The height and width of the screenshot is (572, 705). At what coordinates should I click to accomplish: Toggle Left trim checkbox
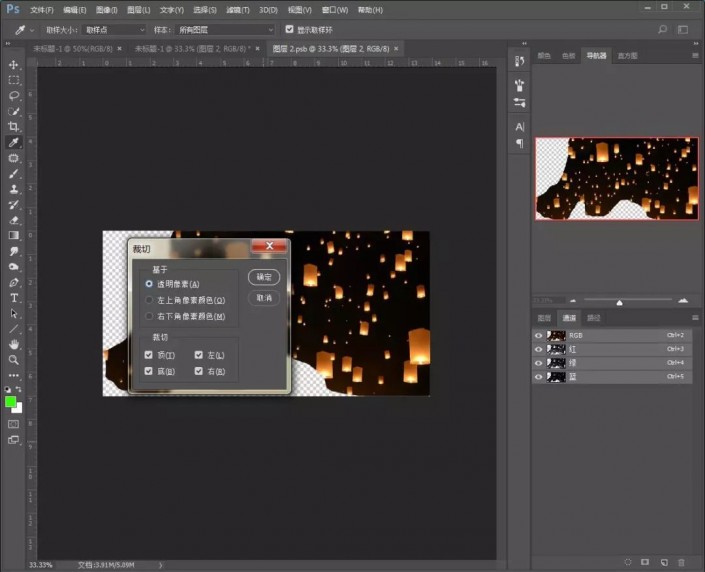[199, 355]
